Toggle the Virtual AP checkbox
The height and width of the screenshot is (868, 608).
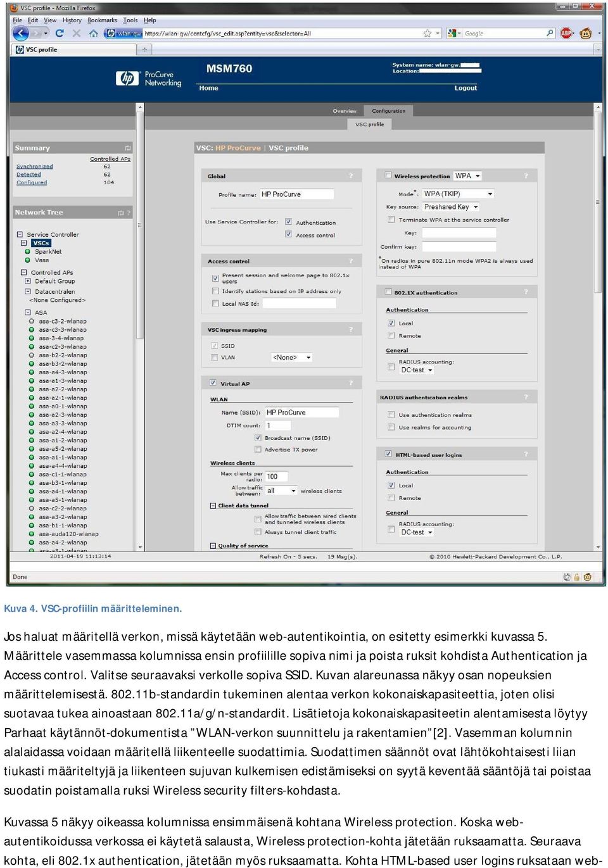coord(213,384)
